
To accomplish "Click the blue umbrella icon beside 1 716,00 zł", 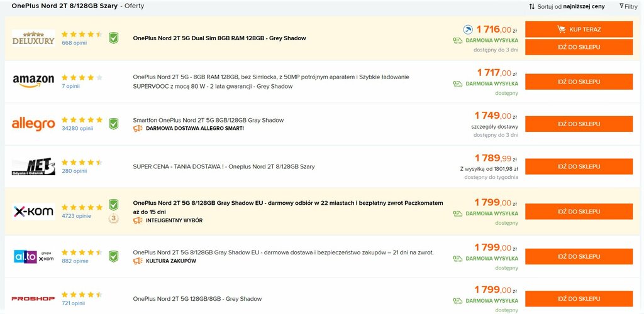I will click(468, 30).
